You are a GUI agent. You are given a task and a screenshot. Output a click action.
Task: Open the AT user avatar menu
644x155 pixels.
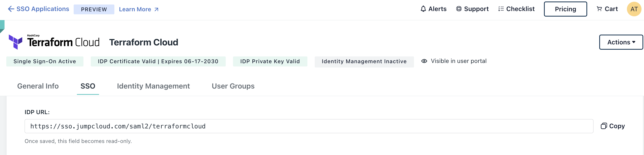tap(634, 9)
